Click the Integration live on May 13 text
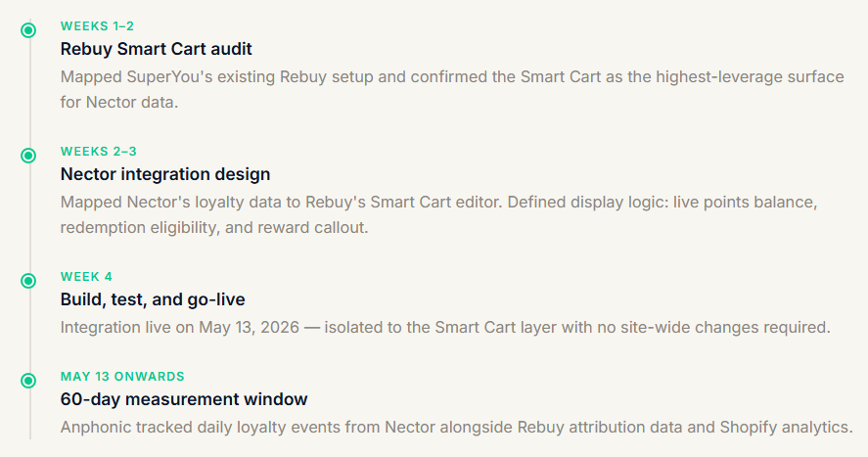Screen dimensions: 868x457 pos(445,327)
